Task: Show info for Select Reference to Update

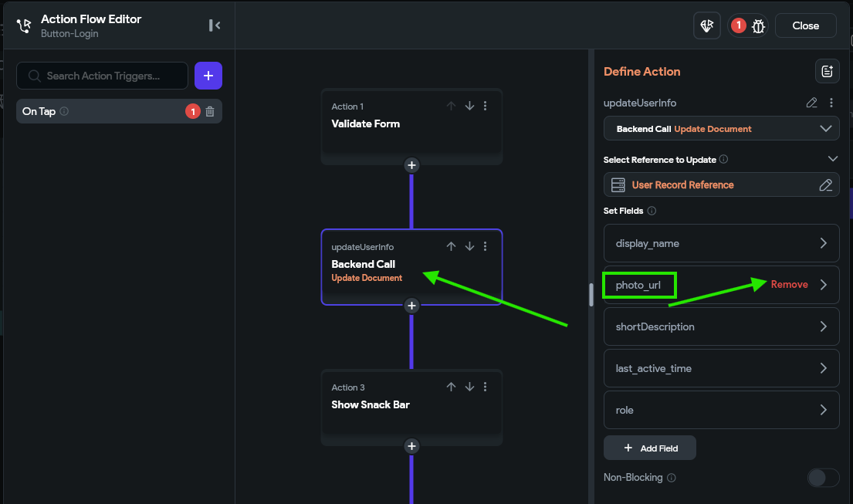Action: point(723,159)
